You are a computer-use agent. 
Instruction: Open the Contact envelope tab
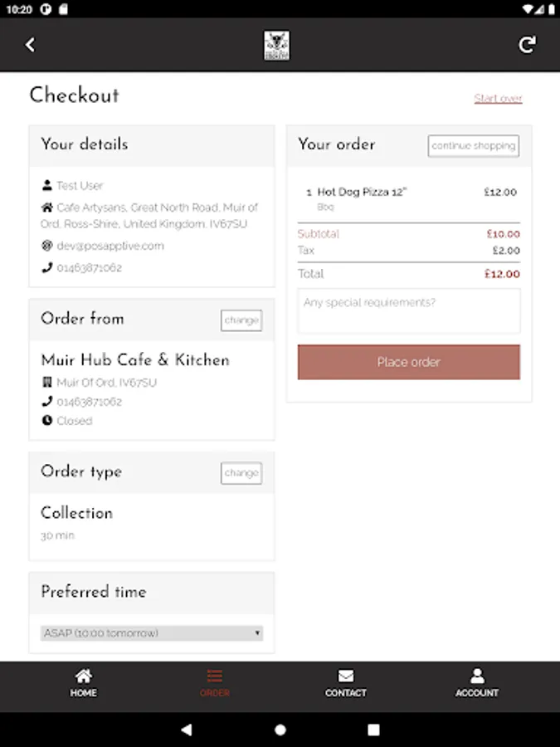tap(346, 683)
